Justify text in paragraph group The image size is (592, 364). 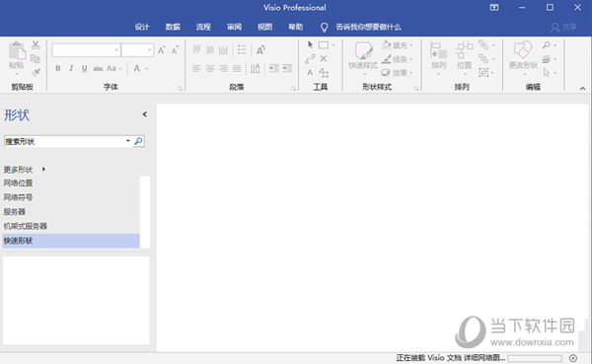pyautogui.click(x=237, y=68)
